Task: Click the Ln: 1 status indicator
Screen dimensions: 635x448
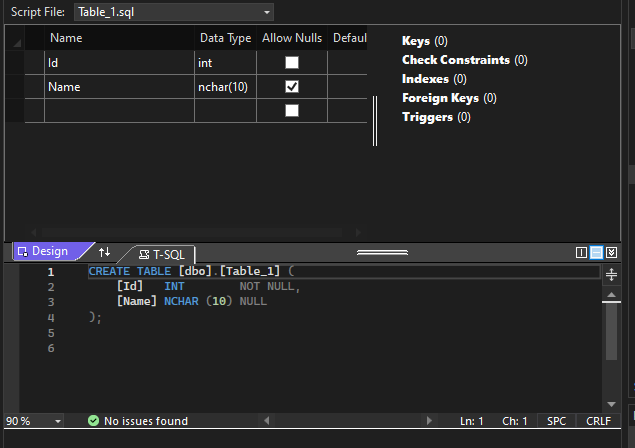Action: (x=471, y=421)
